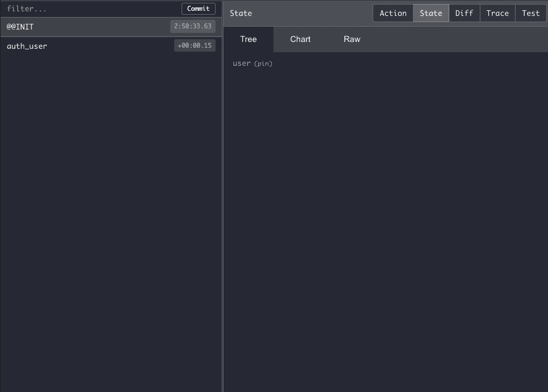Click the +00:00.15 timestamp badge
Screen dimensions: 548x392
[x=195, y=45]
